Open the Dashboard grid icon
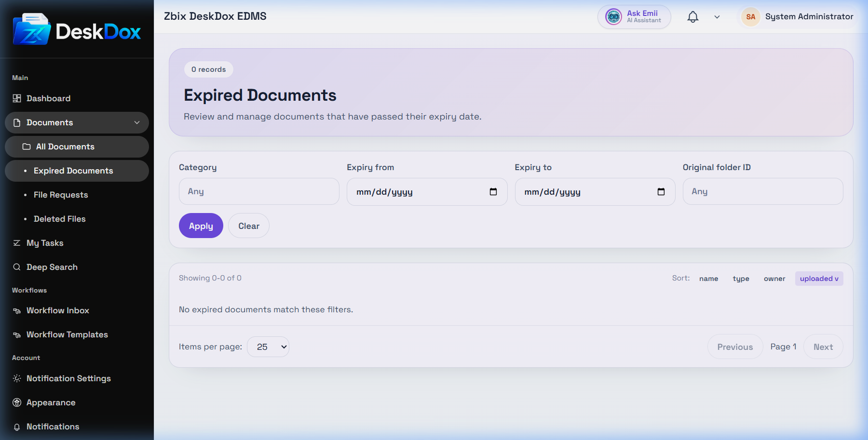Image resolution: width=868 pixels, height=440 pixels. pyautogui.click(x=17, y=98)
